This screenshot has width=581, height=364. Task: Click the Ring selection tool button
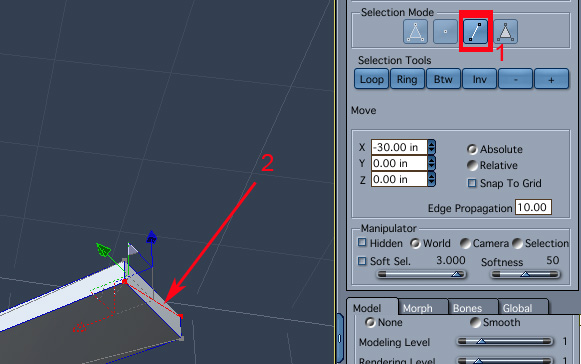coord(407,79)
